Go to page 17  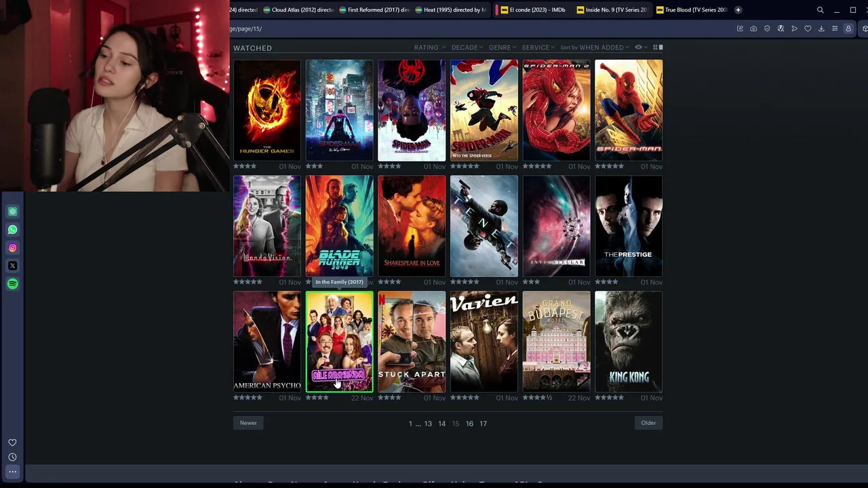coord(484,424)
